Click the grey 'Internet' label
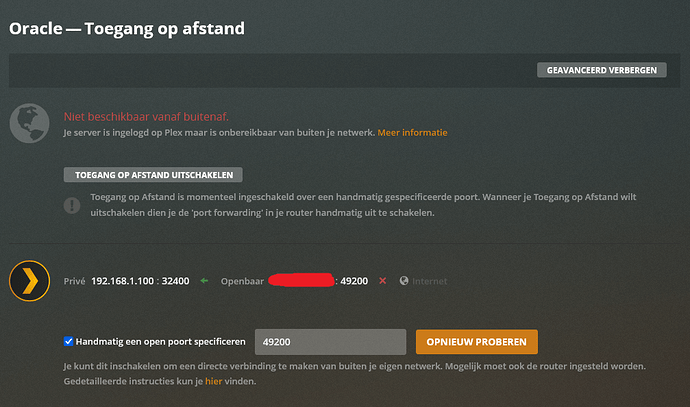 tap(430, 282)
